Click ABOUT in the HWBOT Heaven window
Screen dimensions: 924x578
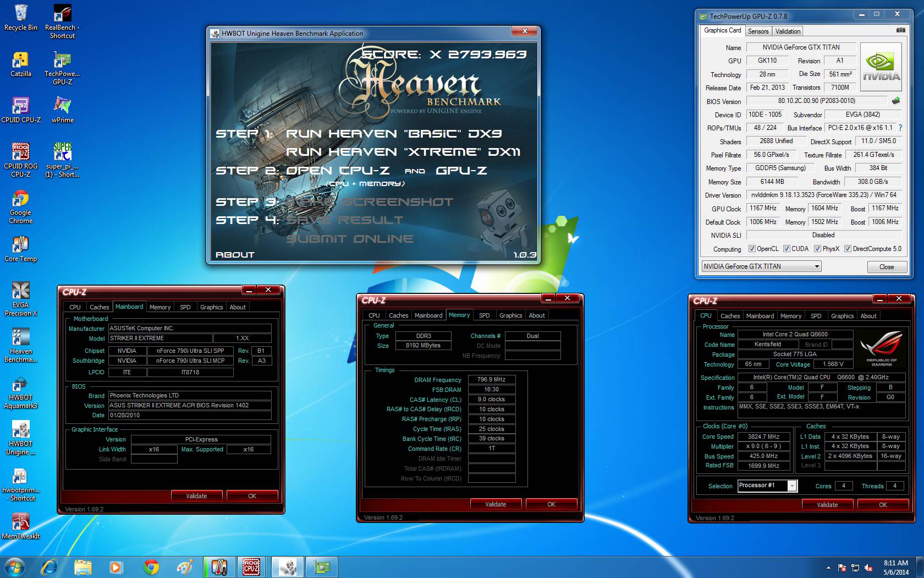(235, 255)
